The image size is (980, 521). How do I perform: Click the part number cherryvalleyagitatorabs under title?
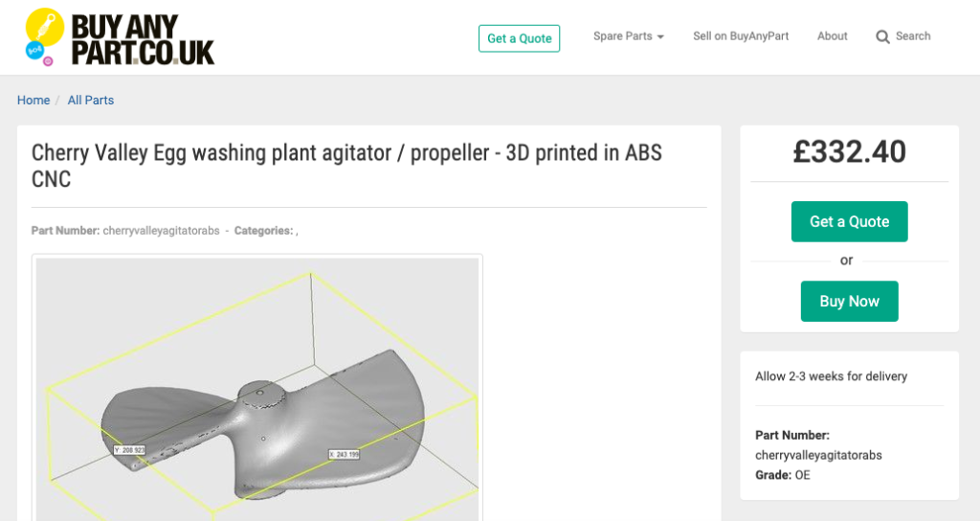(x=161, y=231)
